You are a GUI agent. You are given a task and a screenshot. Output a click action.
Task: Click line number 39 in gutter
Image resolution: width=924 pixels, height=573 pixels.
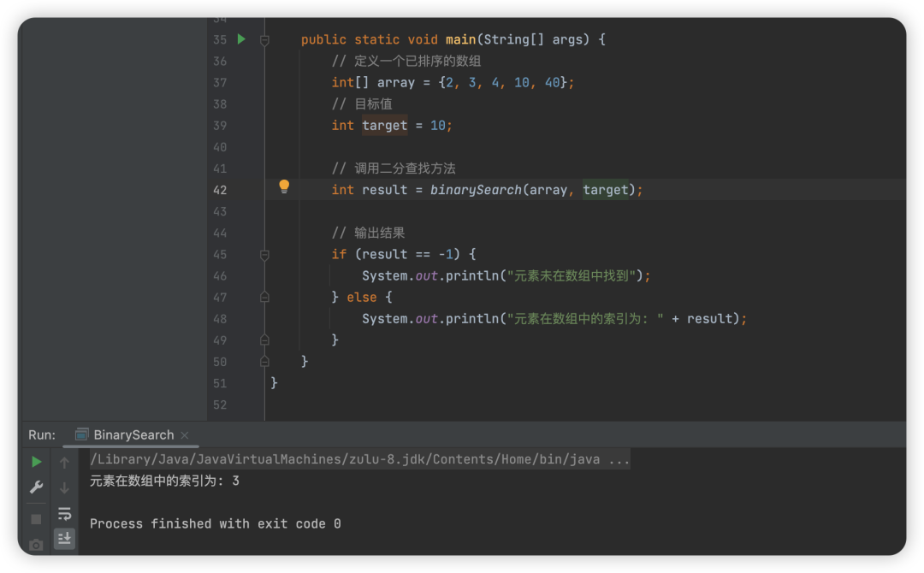point(220,126)
